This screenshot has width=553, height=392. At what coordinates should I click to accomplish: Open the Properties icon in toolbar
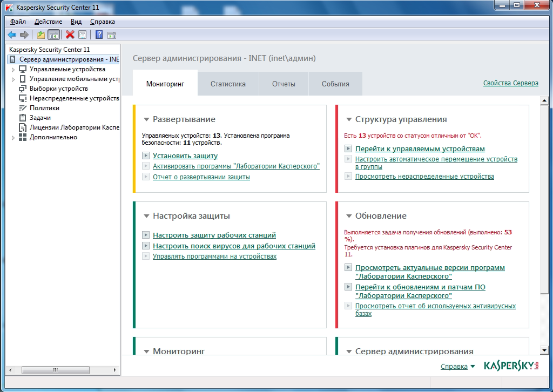(82, 35)
